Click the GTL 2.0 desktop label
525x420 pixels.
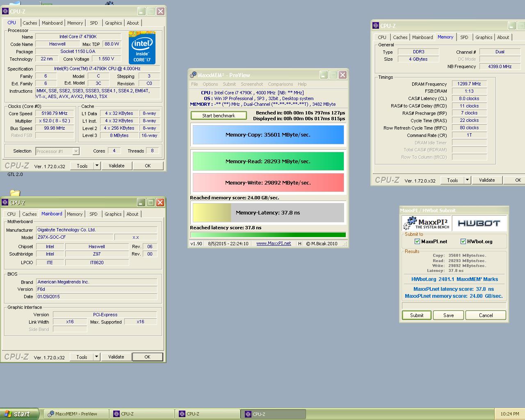pyautogui.click(x=15, y=174)
